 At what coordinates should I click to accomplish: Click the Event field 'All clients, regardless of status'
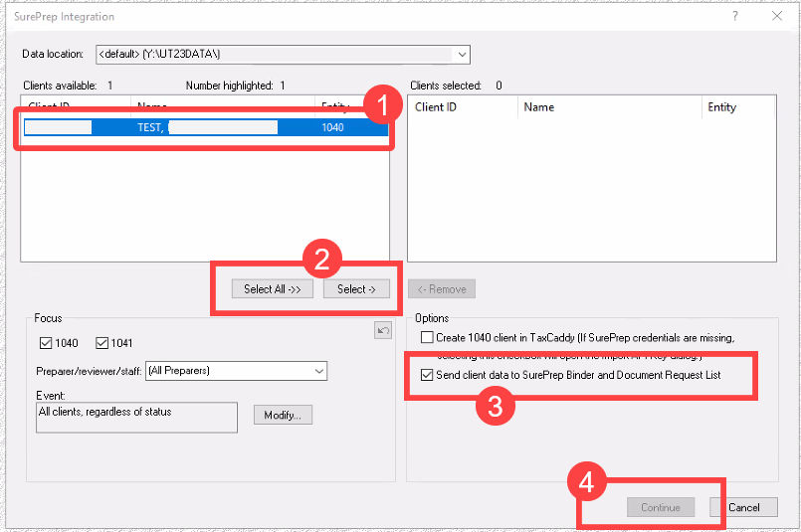click(137, 418)
